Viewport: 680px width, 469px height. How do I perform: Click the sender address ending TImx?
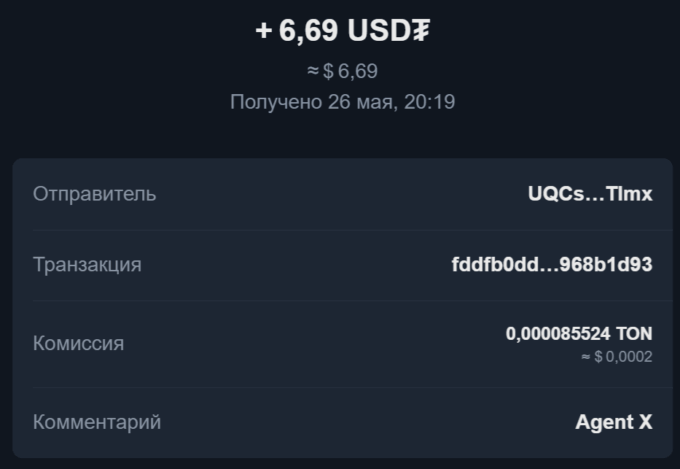[x=629, y=194]
